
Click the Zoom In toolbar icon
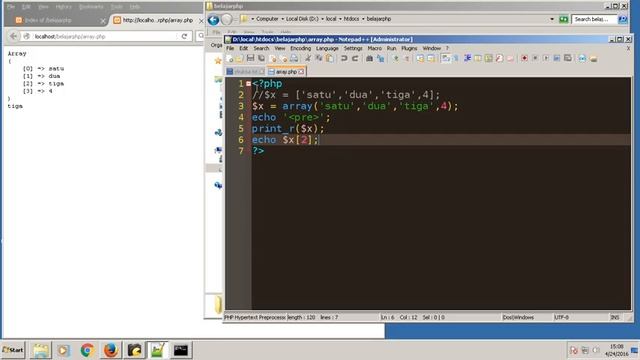[396, 58]
